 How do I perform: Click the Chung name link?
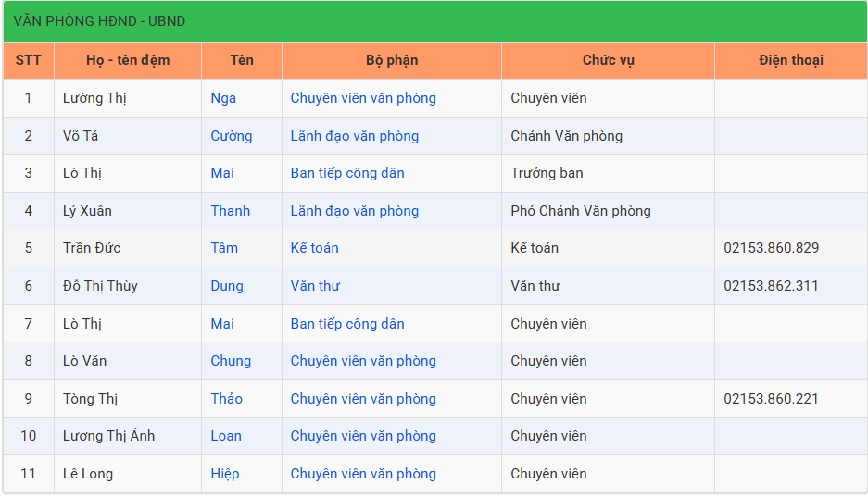coord(231,361)
